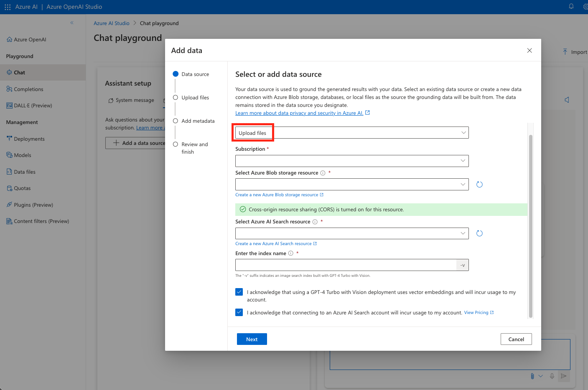The width and height of the screenshot is (588, 390).
Task: Click the Azure OpenAI home icon
Action: point(9,40)
